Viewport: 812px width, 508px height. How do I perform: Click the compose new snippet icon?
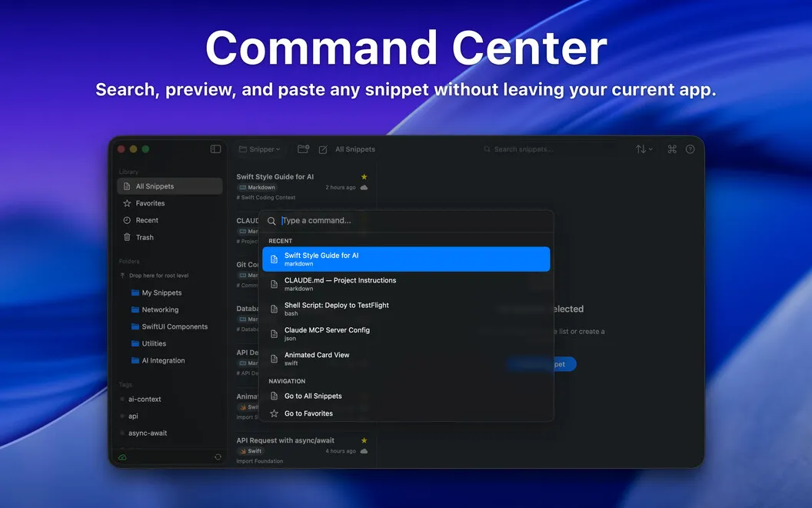pos(323,149)
